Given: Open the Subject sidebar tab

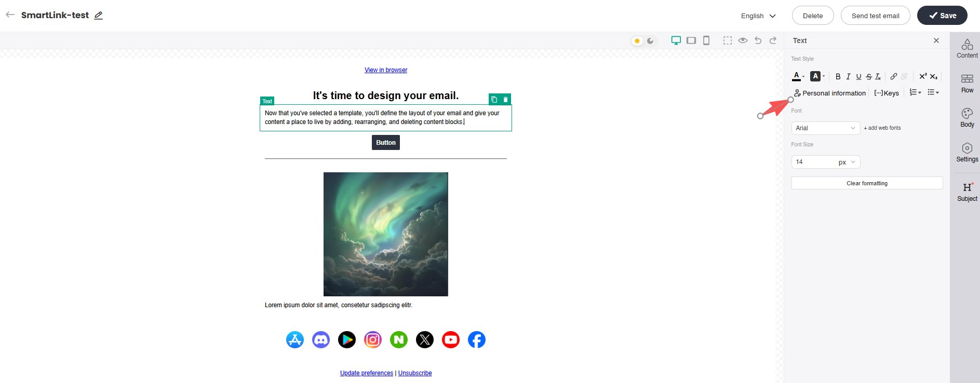Looking at the screenshot, I should pos(967,191).
